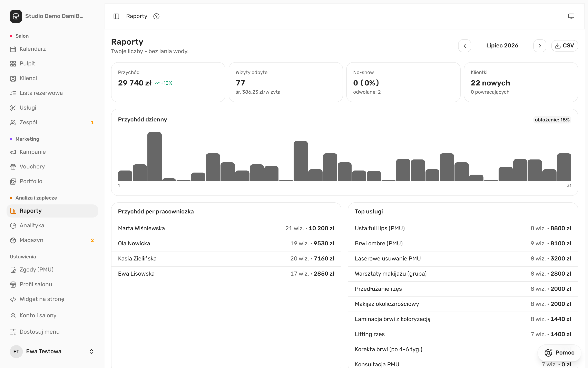Open Magazyn inventory item
The image size is (588, 368).
pos(52,240)
